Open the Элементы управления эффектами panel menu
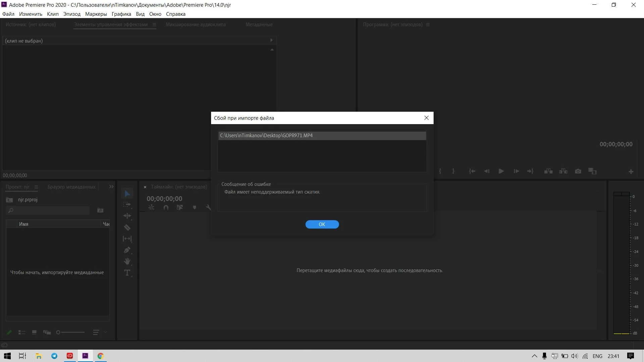This screenshot has width=644, height=362. click(x=154, y=24)
